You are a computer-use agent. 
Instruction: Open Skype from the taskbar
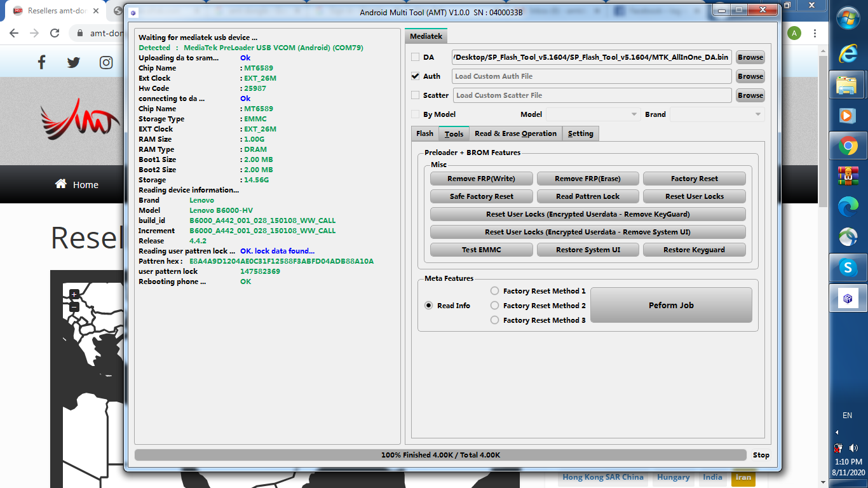848,268
